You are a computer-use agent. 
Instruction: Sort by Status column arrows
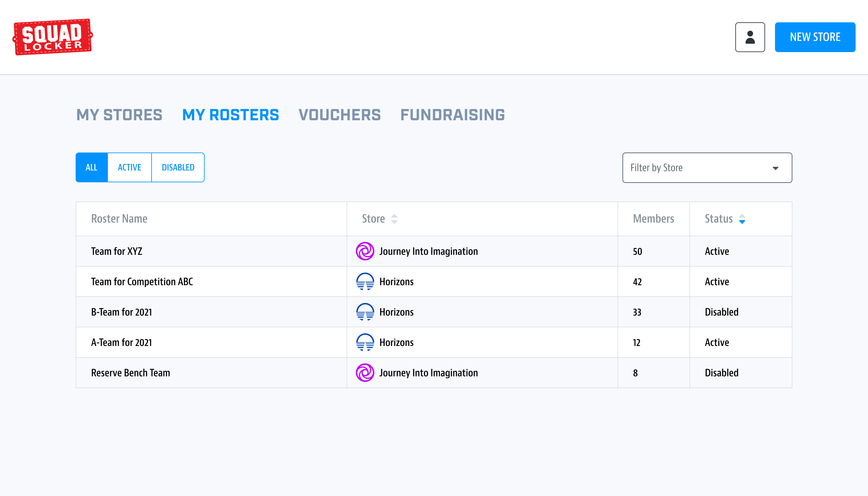(x=742, y=219)
